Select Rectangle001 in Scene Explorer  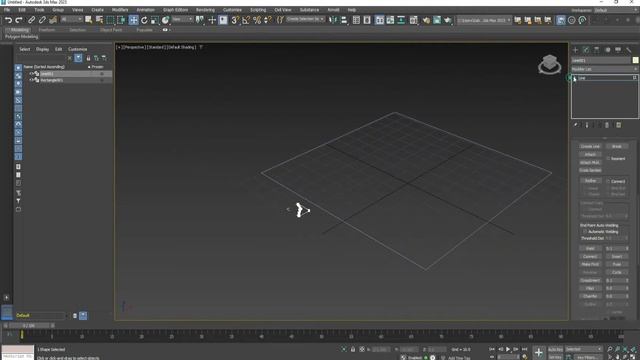(x=51, y=80)
